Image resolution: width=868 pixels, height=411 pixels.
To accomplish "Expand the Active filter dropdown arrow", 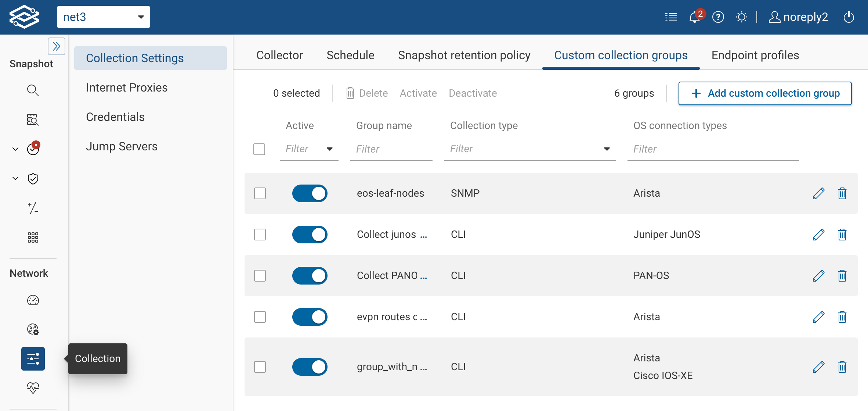I will coord(330,149).
